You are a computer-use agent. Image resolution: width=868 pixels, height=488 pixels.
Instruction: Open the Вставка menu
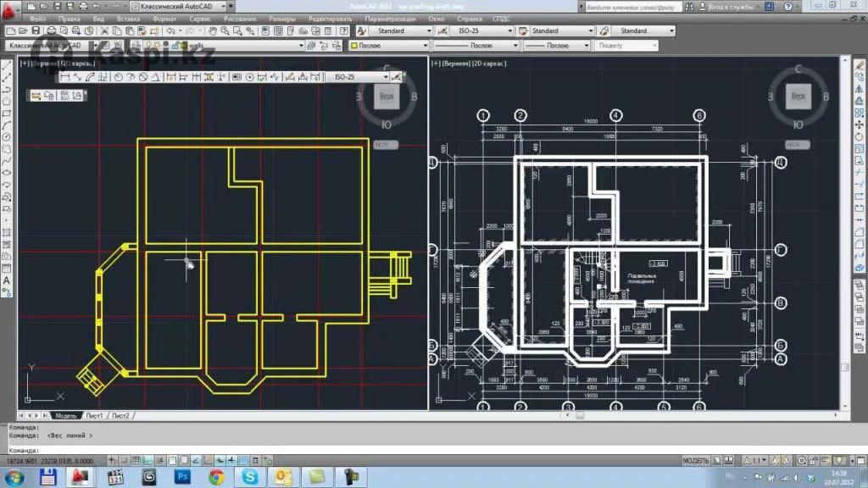tap(129, 19)
